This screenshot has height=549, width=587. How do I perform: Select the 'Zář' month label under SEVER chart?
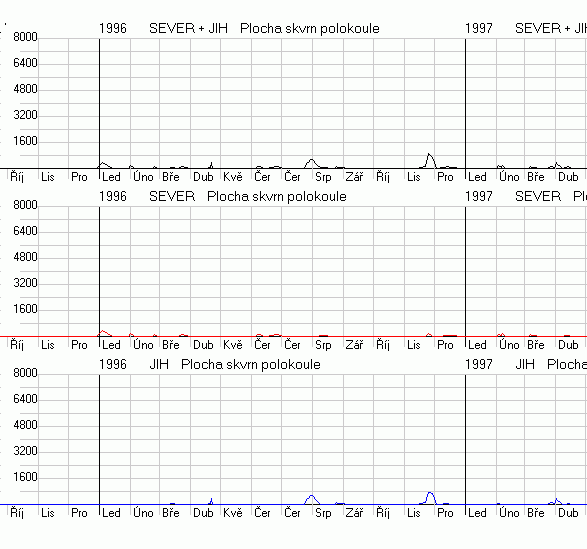pos(354,345)
